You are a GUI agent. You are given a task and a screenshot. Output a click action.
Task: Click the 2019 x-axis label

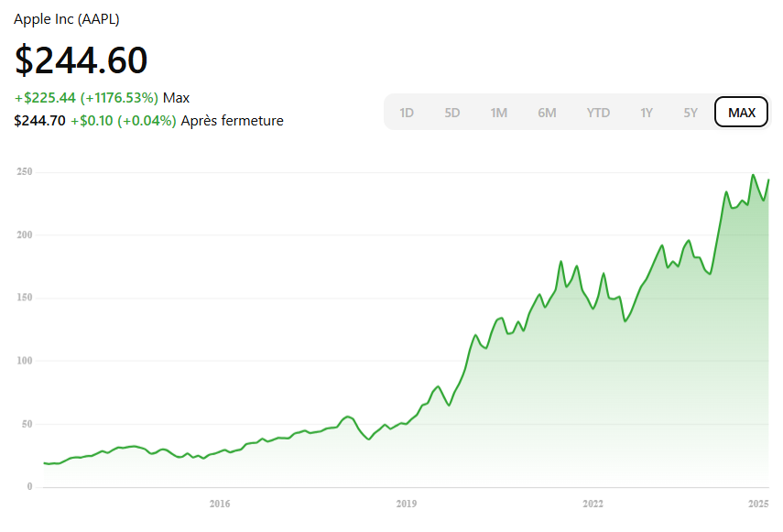(406, 504)
